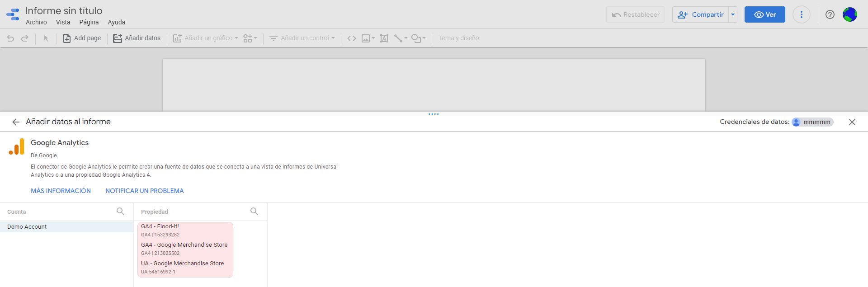Open the user account avatar
Image resolution: width=868 pixels, height=287 pixels.
coord(850,14)
